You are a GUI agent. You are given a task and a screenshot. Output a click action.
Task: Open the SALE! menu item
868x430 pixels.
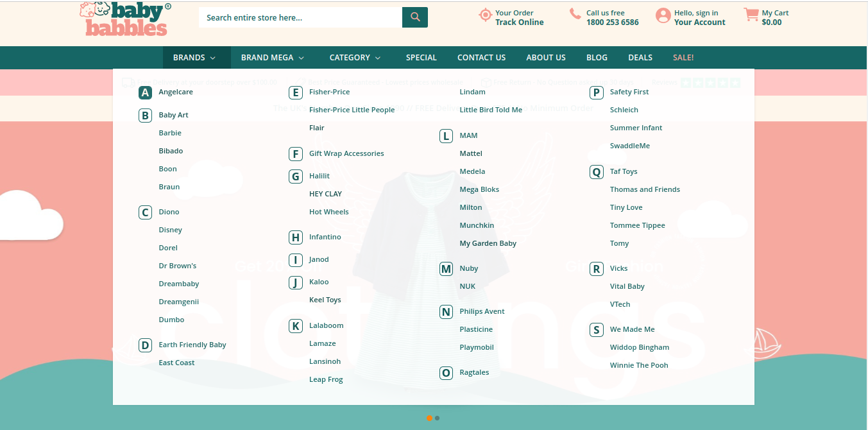tap(683, 58)
